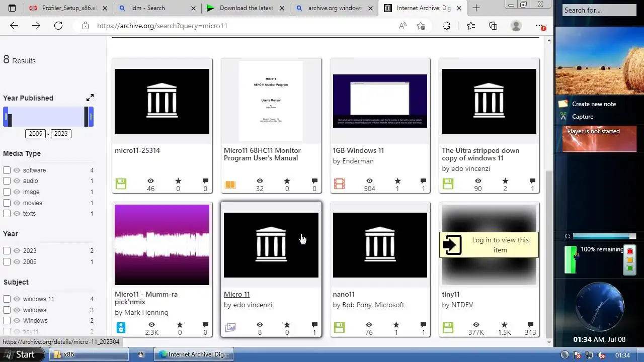The image size is (644, 362).
Task: Switch to archive.org windows search tab
Action: [x=334, y=8]
